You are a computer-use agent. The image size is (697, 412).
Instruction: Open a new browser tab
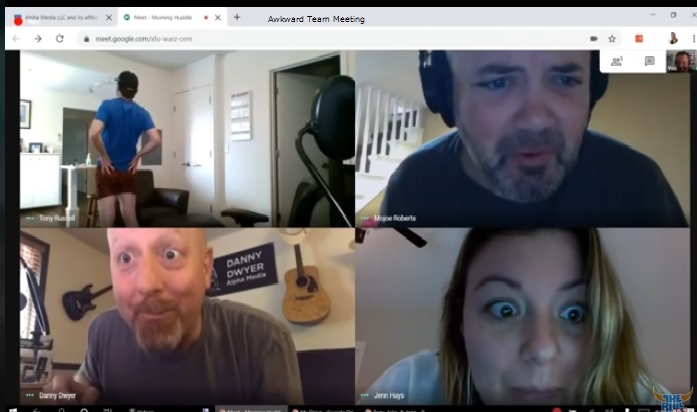tap(236, 17)
